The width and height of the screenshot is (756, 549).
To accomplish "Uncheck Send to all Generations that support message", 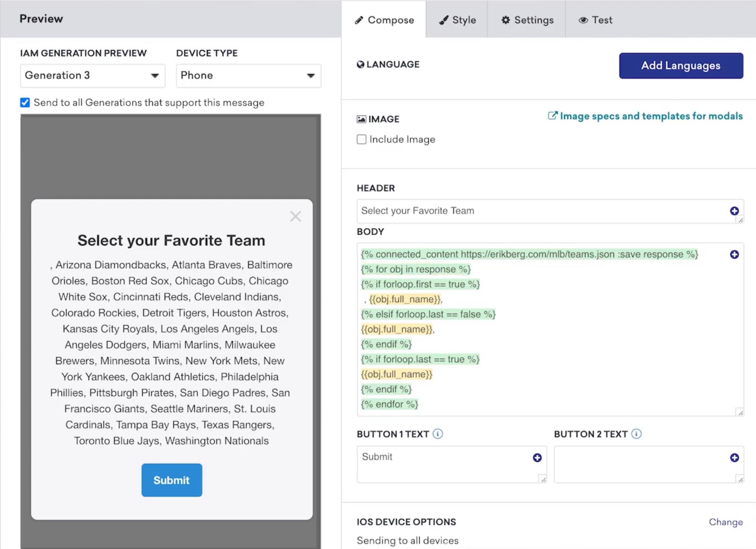I will pos(25,102).
